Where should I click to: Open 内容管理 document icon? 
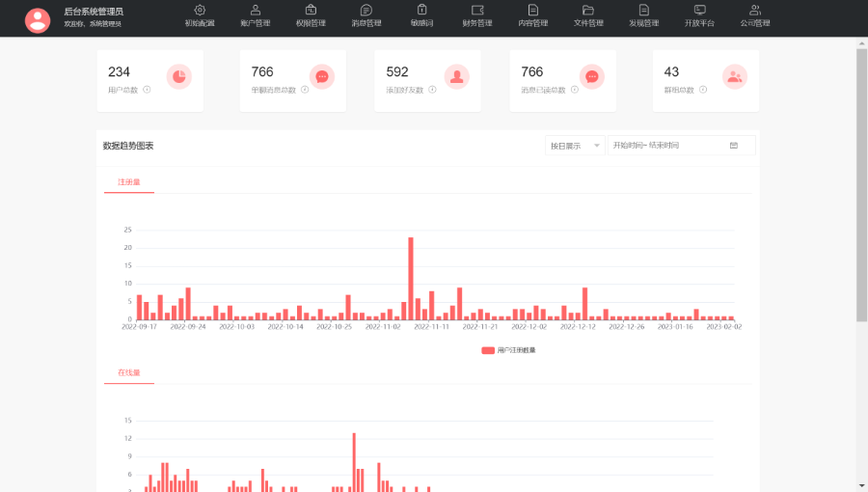tap(533, 10)
